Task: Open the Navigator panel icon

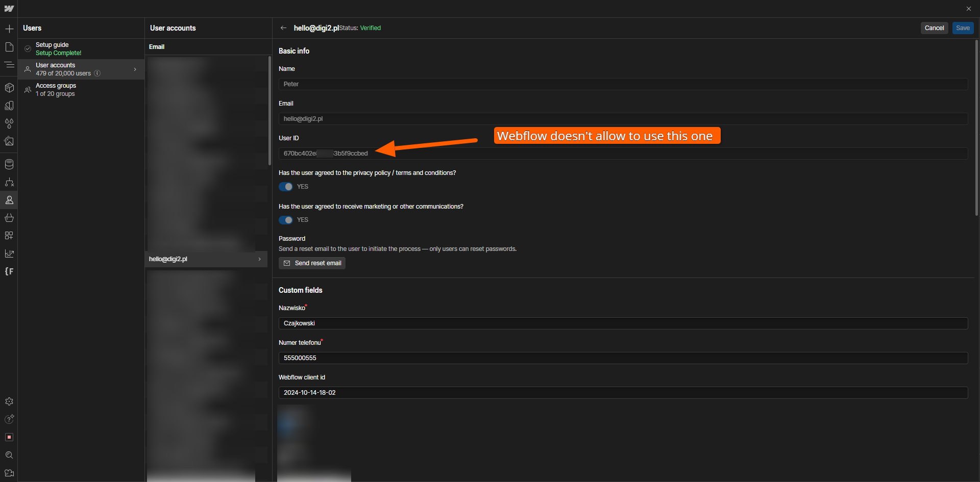Action: (9, 65)
